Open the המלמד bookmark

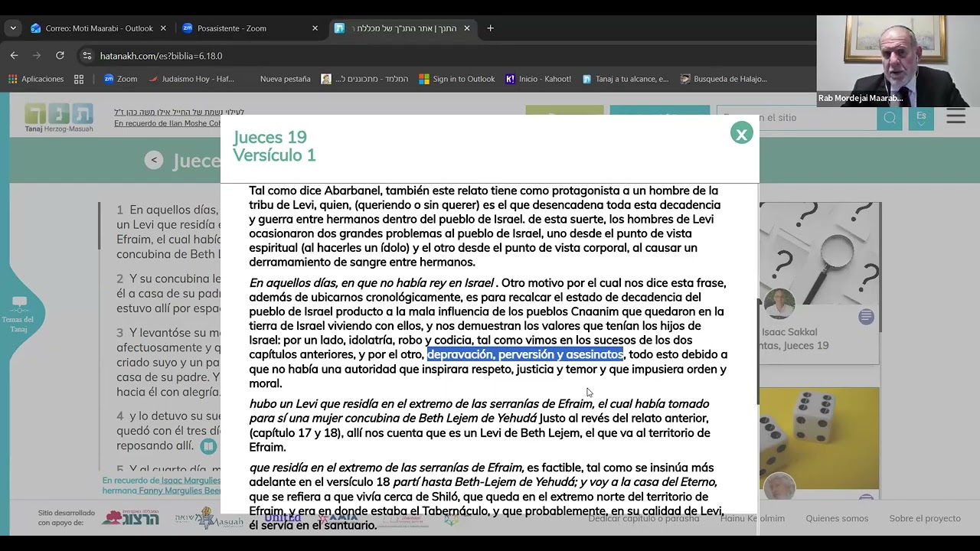click(x=364, y=79)
